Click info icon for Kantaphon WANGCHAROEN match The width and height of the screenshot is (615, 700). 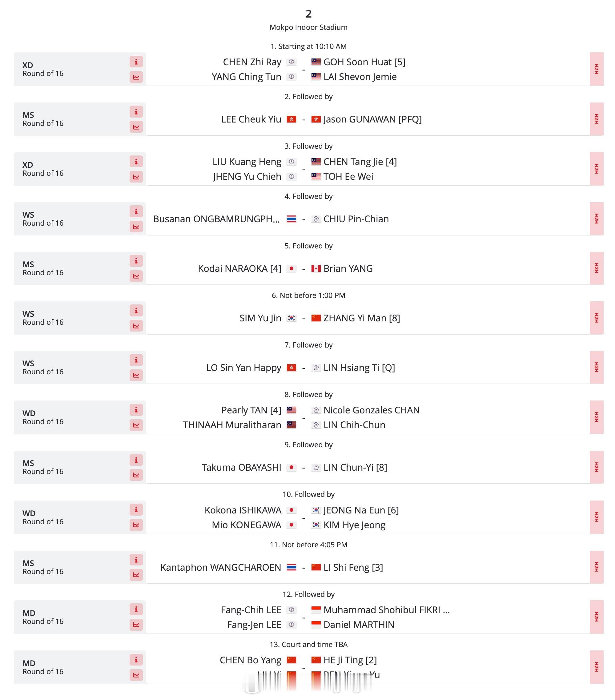tap(136, 560)
